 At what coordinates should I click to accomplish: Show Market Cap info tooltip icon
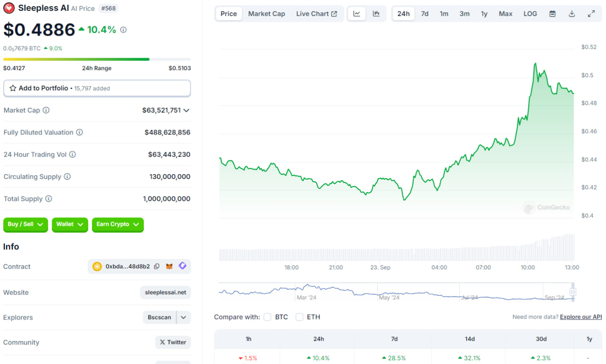[x=46, y=110]
